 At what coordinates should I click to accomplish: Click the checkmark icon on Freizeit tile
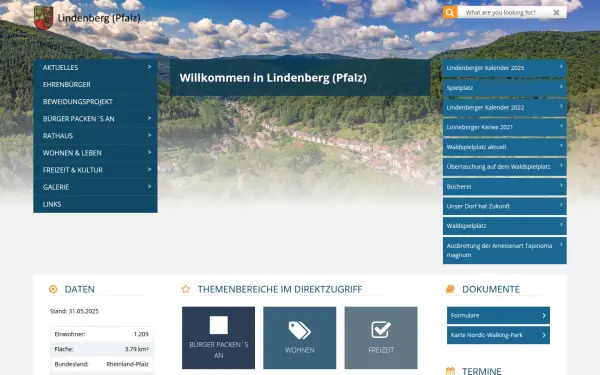pyautogui.click(x=381, y=329)
